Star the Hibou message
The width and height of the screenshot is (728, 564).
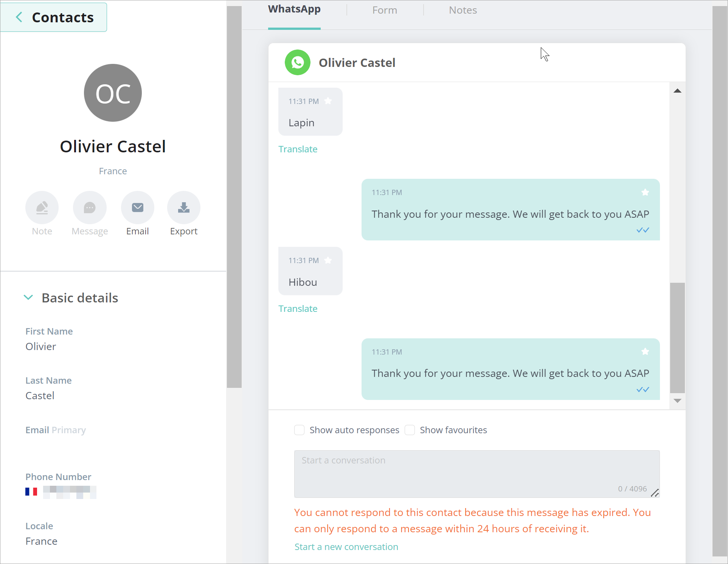pyautogui.click(x=328, y=260)
